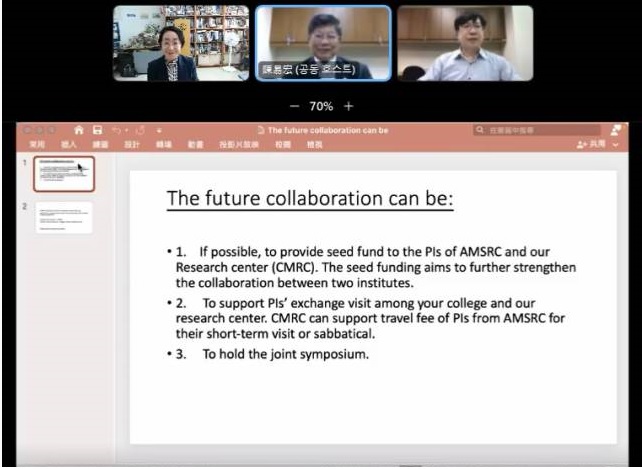Select the center host participant video

click(323, 43)
